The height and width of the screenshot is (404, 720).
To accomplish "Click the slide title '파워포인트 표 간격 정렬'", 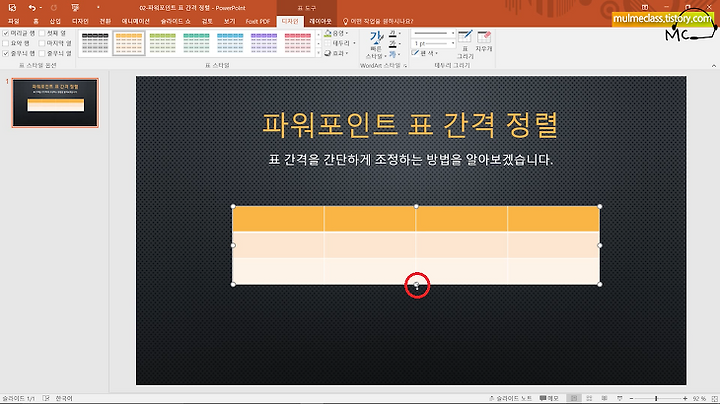I will 410,125.
